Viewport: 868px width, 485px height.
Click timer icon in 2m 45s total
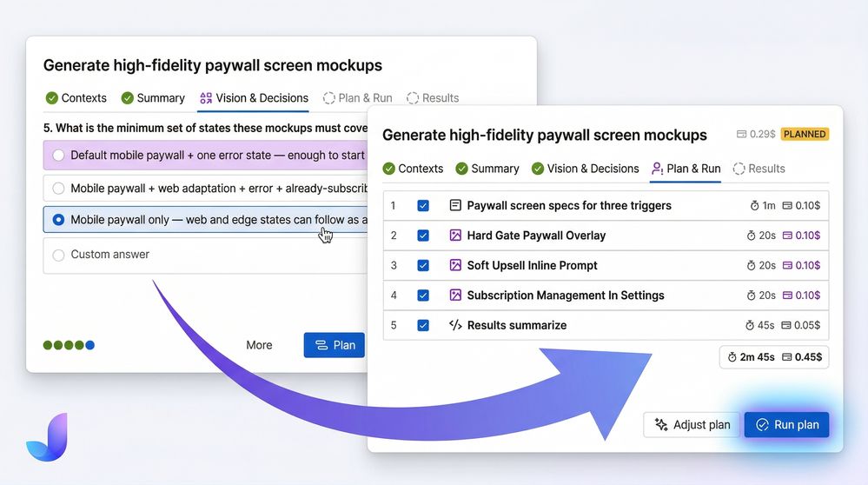tap(732, 357)
